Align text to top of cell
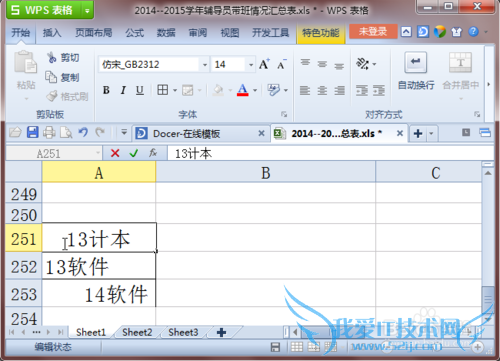This screenshot has width=500, height=361. click(305, 63)
